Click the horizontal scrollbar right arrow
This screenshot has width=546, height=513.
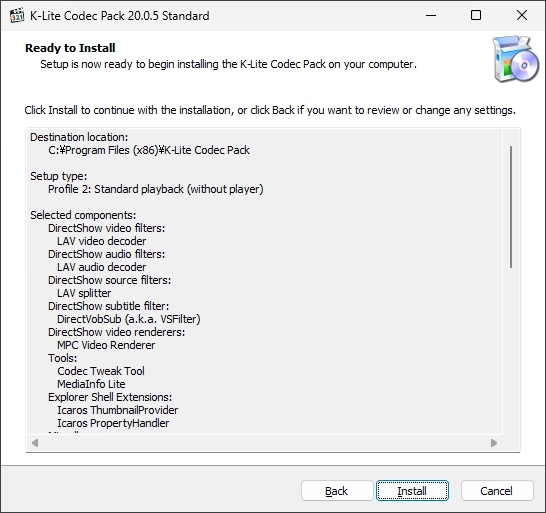click(x=493, y=443)
